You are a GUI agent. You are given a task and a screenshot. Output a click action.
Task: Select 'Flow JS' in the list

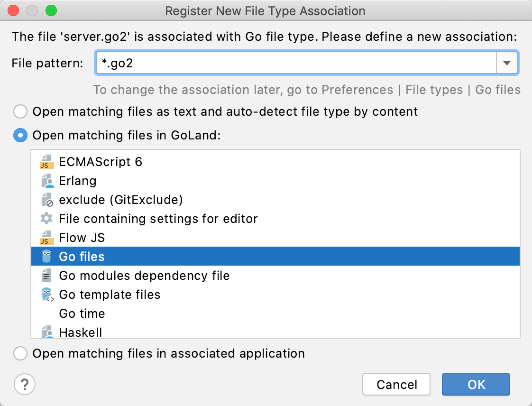pyautogui.click(x=82, y=238)
